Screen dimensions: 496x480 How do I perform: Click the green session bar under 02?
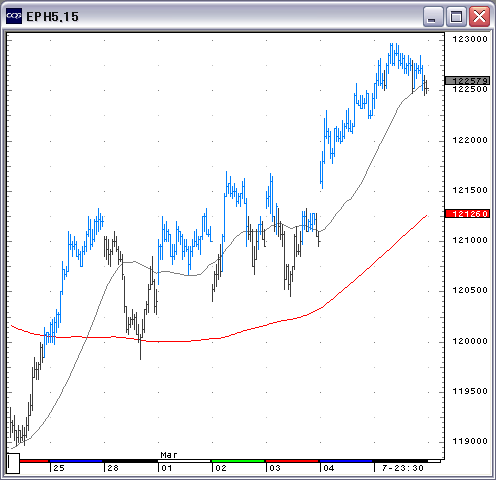(238, 461)
